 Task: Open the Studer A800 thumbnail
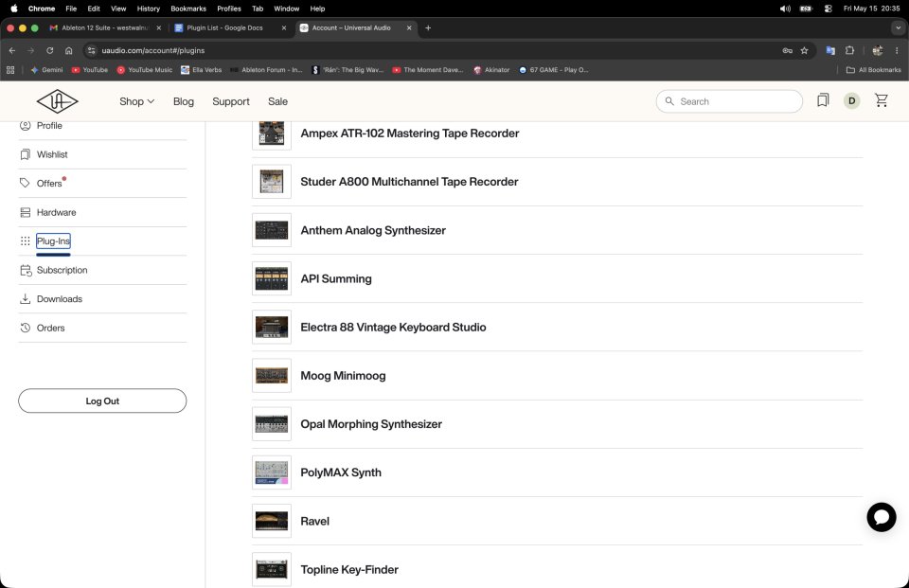coord(272,182)
